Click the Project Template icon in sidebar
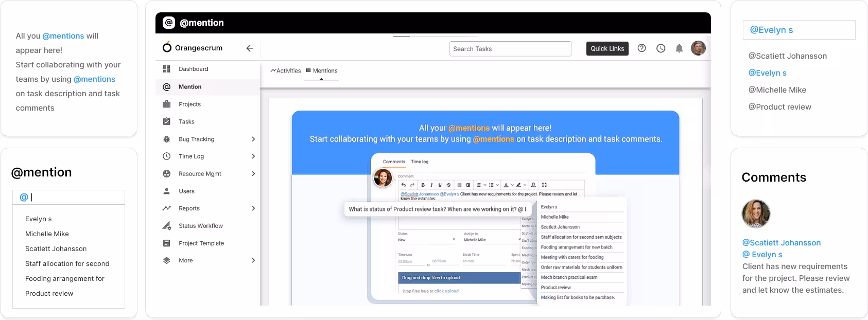 click(x=167, y=243)
